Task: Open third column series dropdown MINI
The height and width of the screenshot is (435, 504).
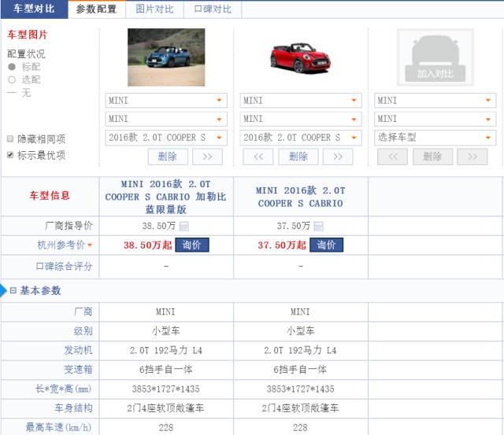Action: click(x=435, y=119)
